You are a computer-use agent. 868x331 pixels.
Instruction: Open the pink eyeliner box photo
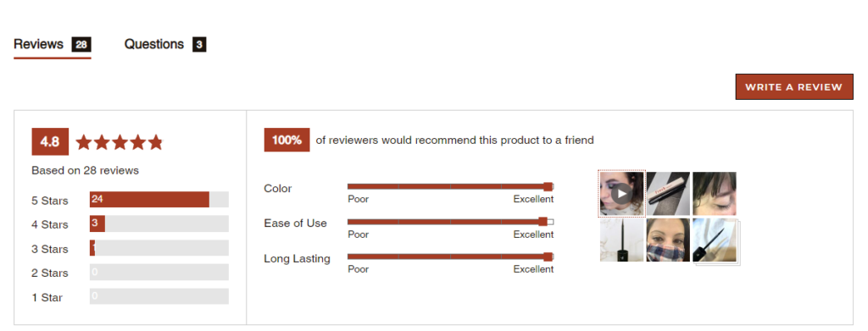point(668,193)
